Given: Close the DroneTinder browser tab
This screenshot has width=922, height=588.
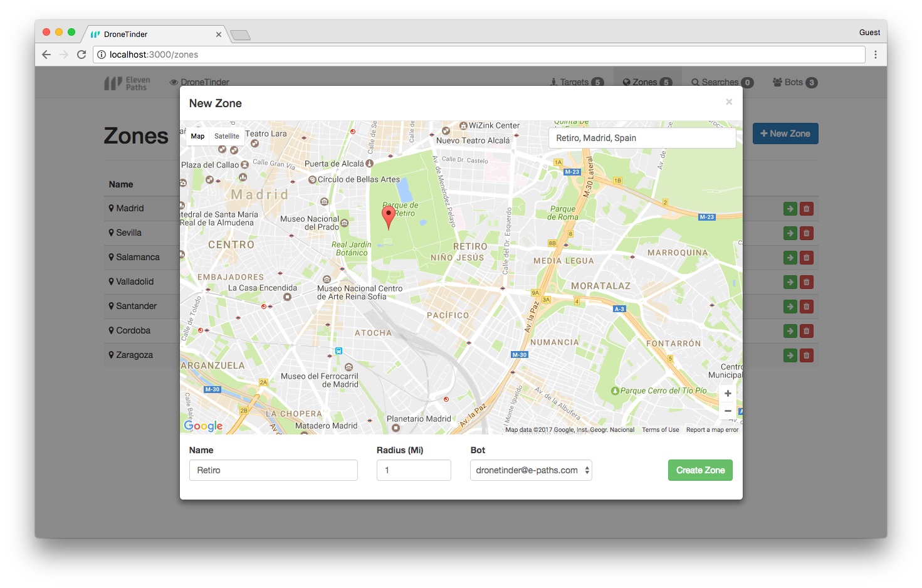Looking at the screenshot, I should pos(219,34).
